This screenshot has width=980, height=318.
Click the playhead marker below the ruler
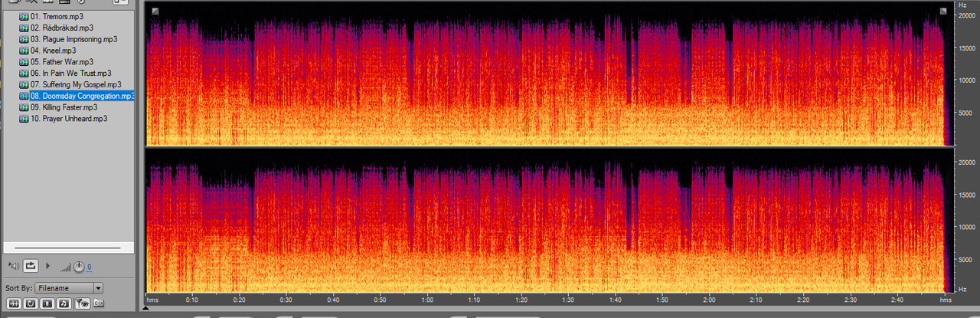click(147, 308)
